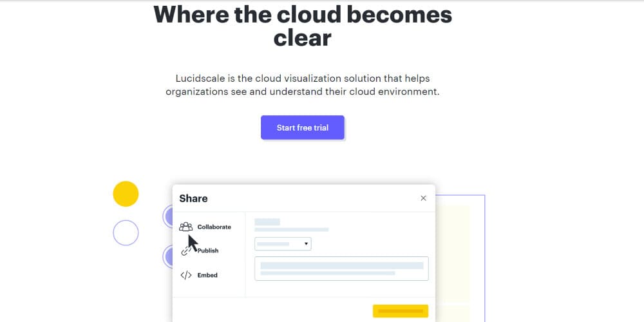
Task: Open the Collaborate tab label
Action: [214, 227]
